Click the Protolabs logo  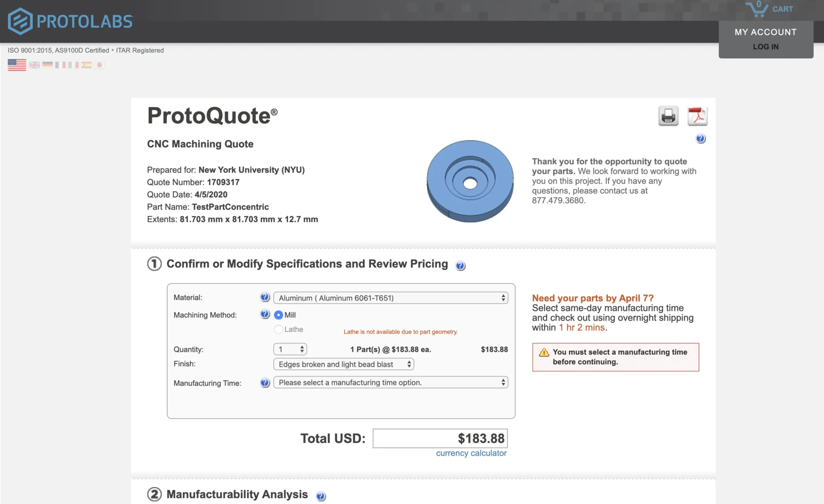(x=70, y=21)
